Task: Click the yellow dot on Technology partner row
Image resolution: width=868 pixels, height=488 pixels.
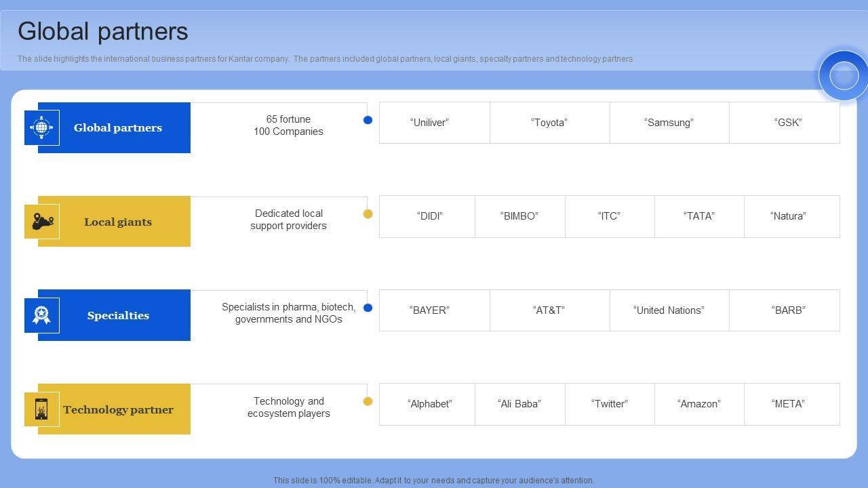Action: coord(368,401)
